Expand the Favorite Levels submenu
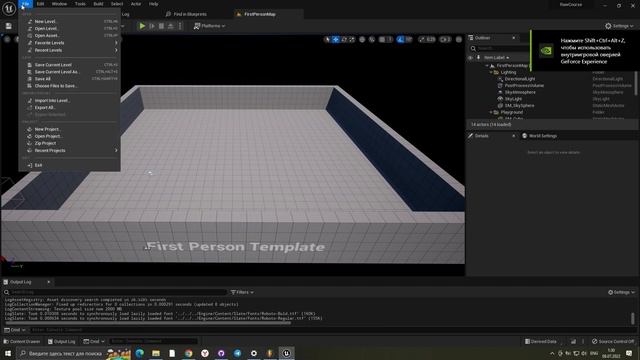The image size is (640, 360). click(x=69, y=43)
